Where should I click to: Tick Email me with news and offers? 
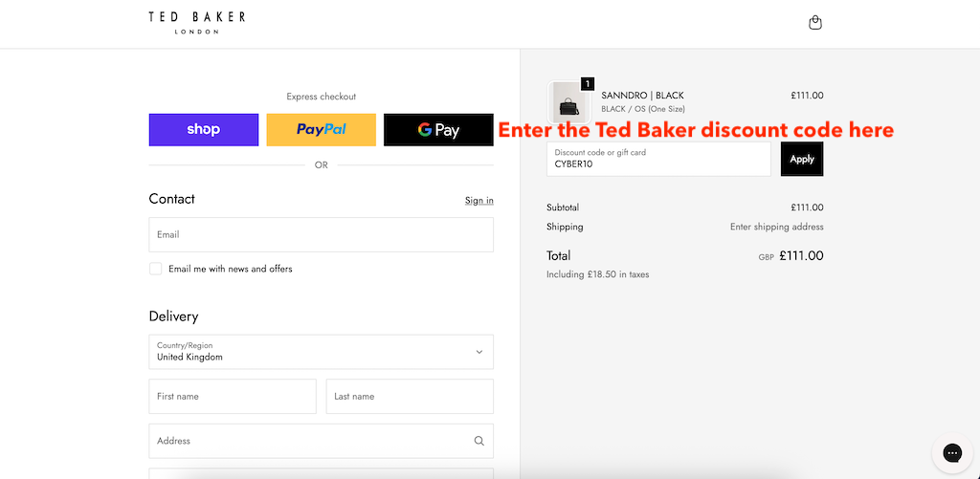point(156,270)
